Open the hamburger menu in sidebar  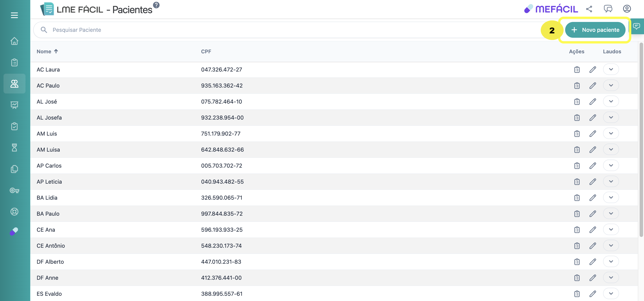tap(14, 15)
